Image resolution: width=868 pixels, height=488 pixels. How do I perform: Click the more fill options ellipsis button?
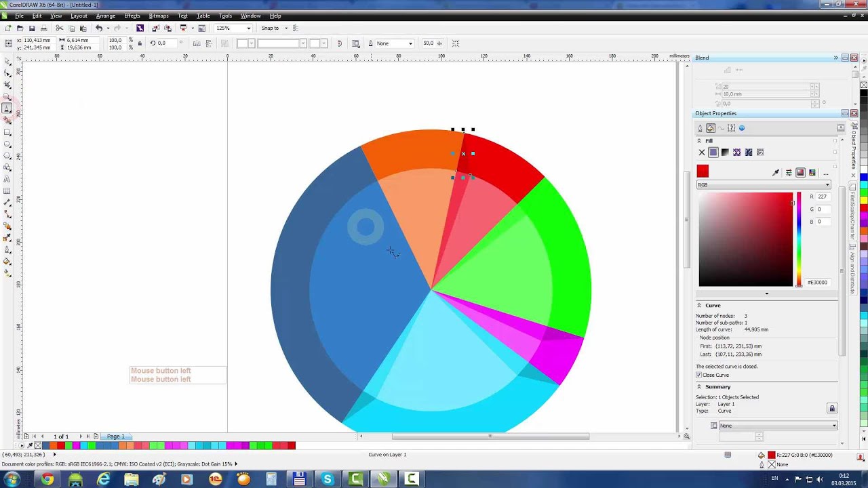point(825,174)
